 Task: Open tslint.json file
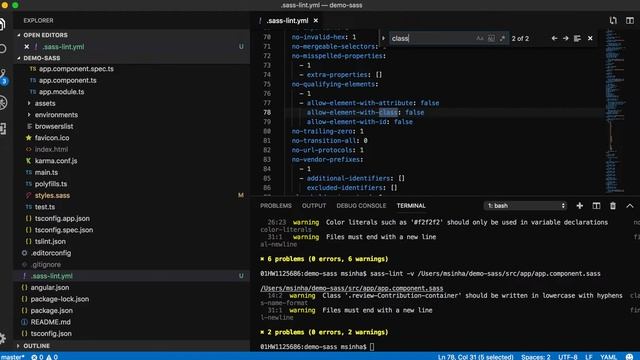pyautogui.click(x=50, y=241)
